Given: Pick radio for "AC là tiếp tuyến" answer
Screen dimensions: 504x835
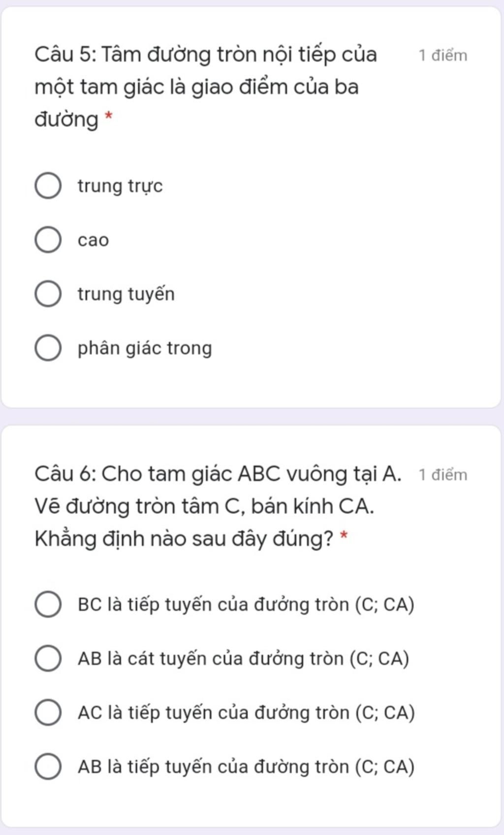Looking at the screenshot, I should coord(48,713).
